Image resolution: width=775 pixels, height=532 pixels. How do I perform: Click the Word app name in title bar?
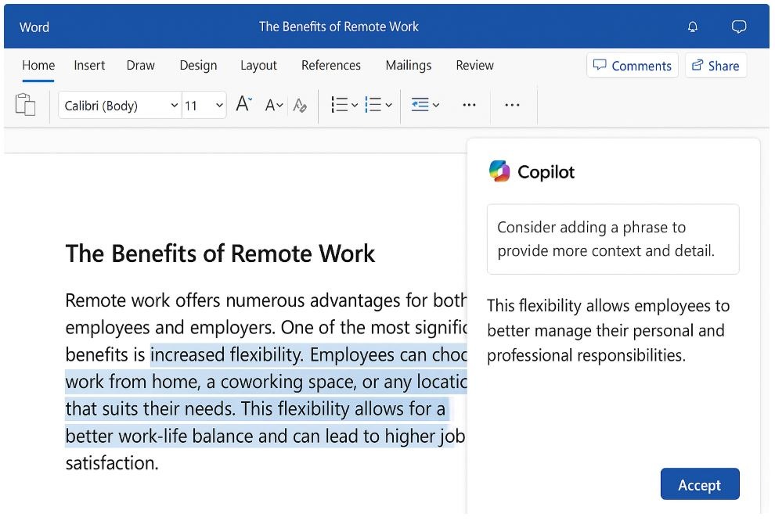click(34, 27)
